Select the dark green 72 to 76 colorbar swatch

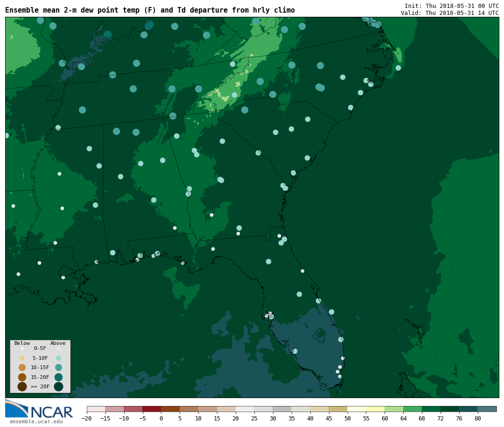[450, 409]
